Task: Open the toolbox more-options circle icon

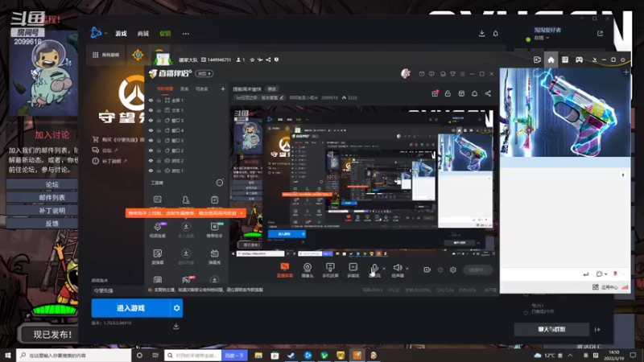Action: 220,183
